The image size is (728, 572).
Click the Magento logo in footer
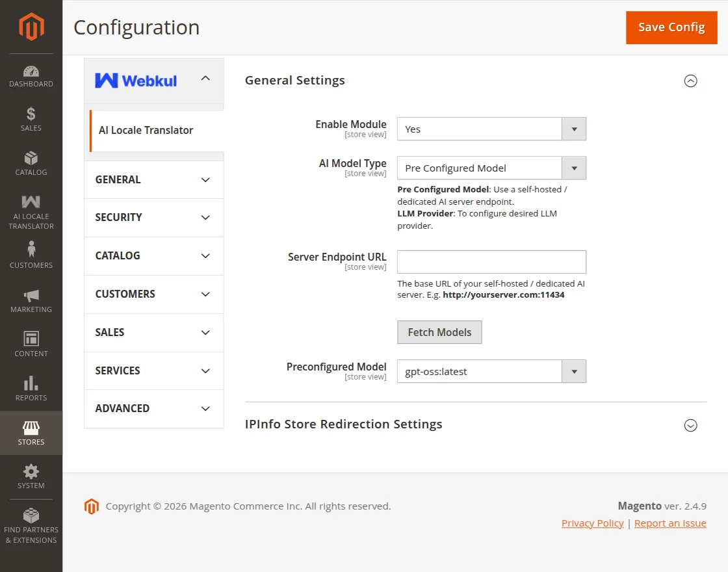click(92, 506)
